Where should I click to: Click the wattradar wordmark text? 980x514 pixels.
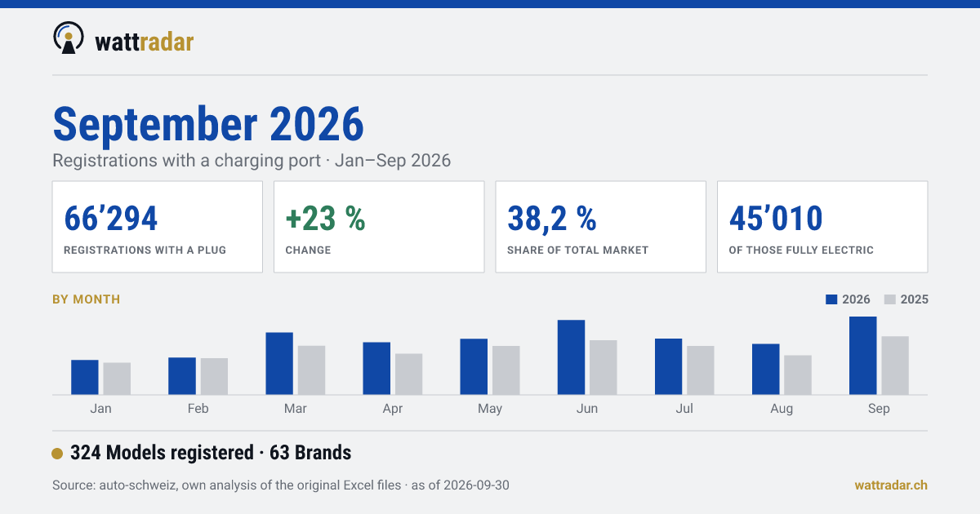click(x=145, y=41)
